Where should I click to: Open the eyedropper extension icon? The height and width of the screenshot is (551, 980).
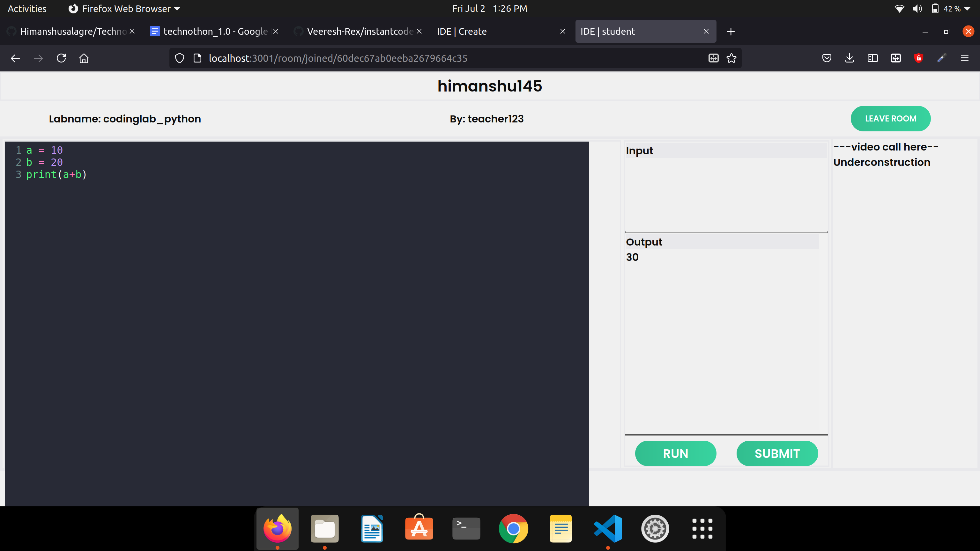point(942,58)
